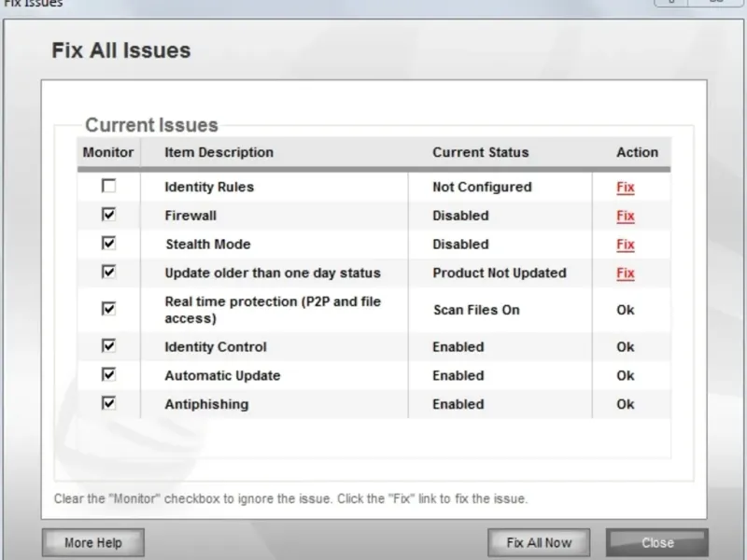This screenshot has width=747, height=560.
Task: Disable monitoring of Stealth Mode
Action: [109, 244]
